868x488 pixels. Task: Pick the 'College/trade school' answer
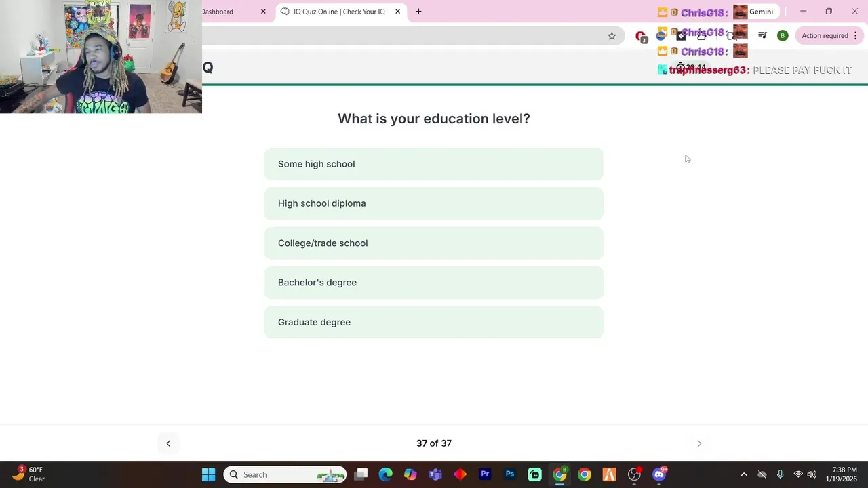(434, 243)
